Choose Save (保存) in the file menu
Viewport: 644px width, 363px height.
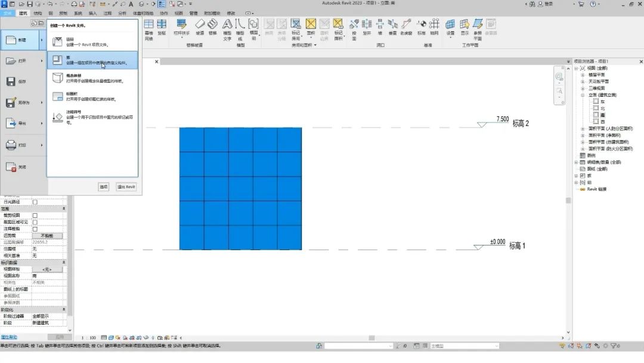tap(23, 81)
